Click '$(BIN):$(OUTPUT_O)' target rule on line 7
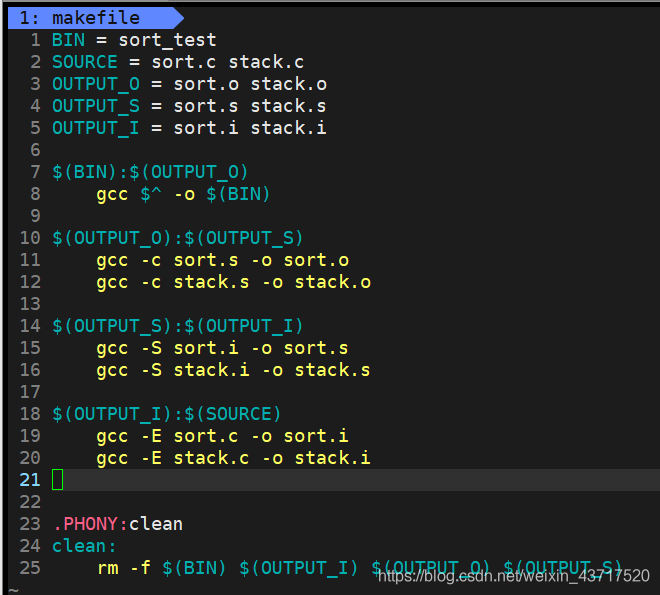This screenshot has width=660, height=595. click(x=150, y=172)
